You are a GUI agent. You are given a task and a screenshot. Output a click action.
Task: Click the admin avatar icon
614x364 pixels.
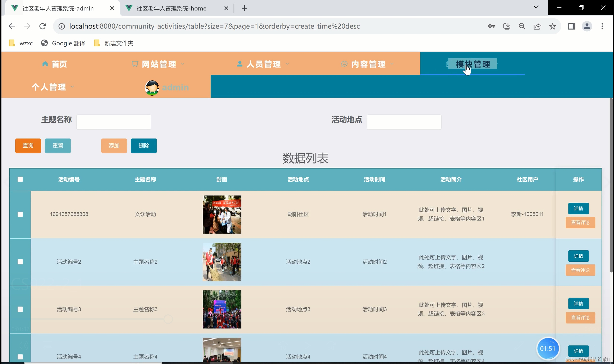[x=152, y=87]
